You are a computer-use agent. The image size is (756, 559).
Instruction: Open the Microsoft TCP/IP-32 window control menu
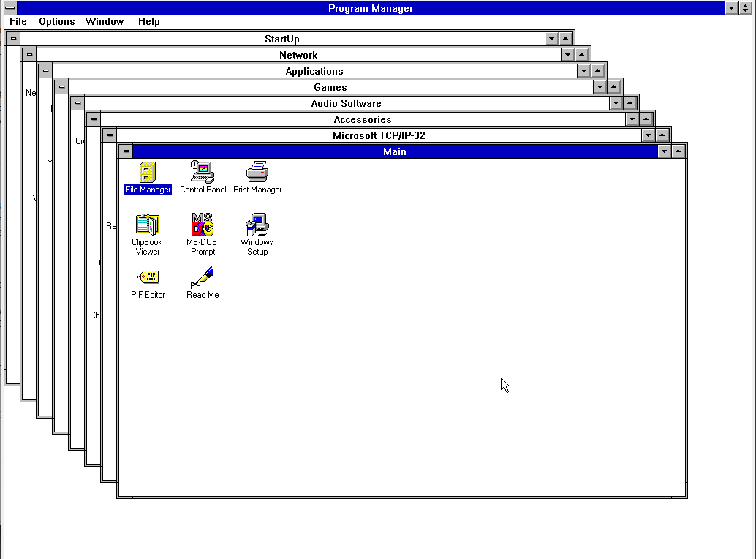click(110, 135)
